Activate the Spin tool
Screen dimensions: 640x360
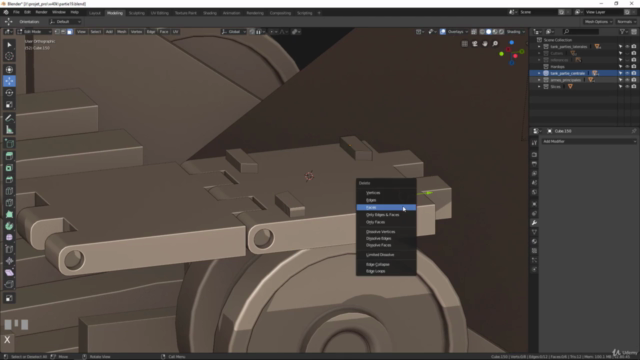[x=9, y=226]
